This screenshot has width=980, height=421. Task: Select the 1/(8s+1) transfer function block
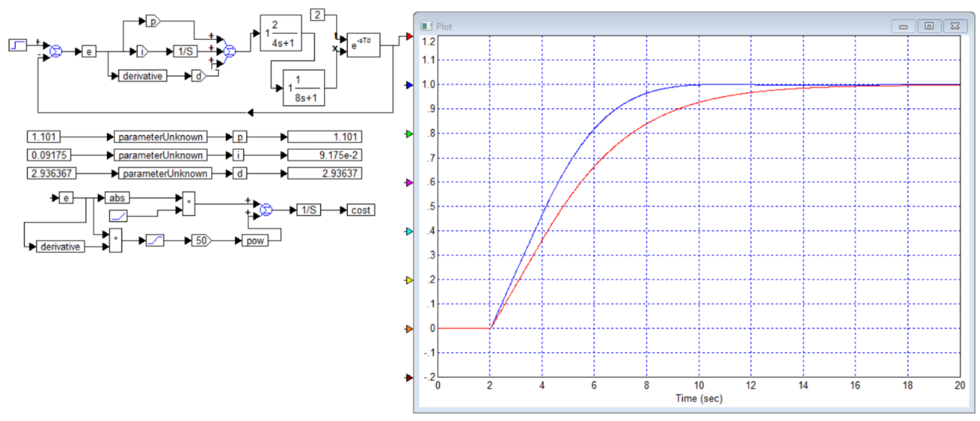coord(303,88)
